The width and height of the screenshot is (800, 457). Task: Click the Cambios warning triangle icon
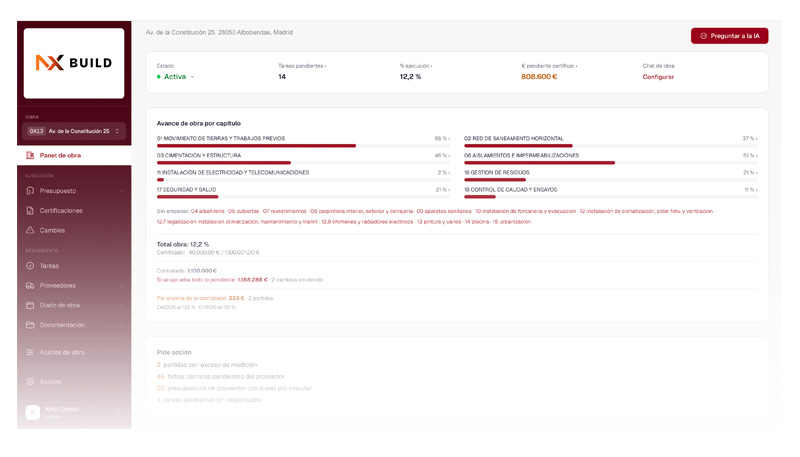point(30,230)
